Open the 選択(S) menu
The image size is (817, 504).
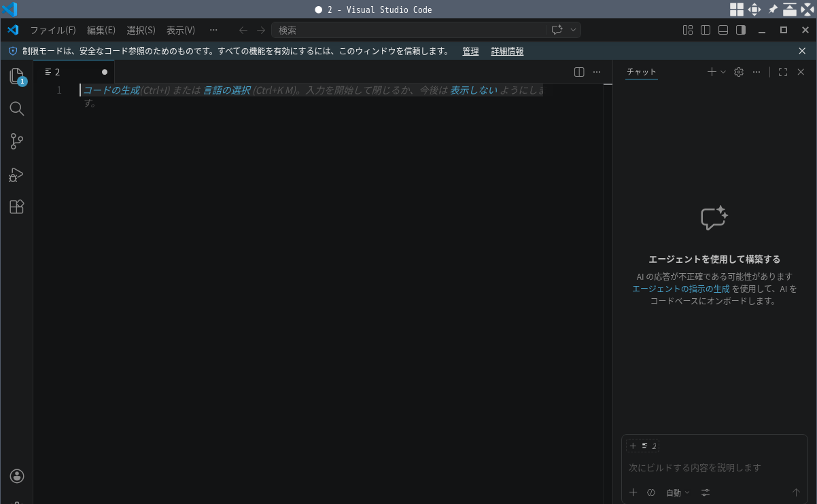[x=141, y=30]
